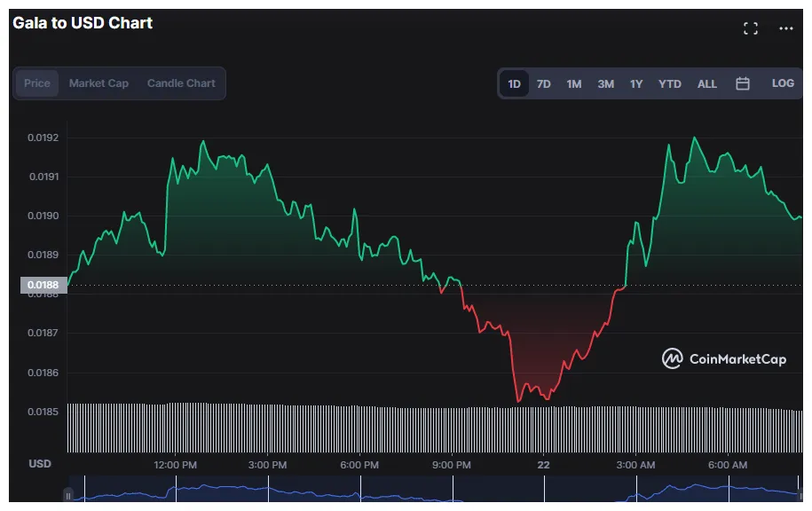
Task: Select the Price tab
Action: point(37,83)
